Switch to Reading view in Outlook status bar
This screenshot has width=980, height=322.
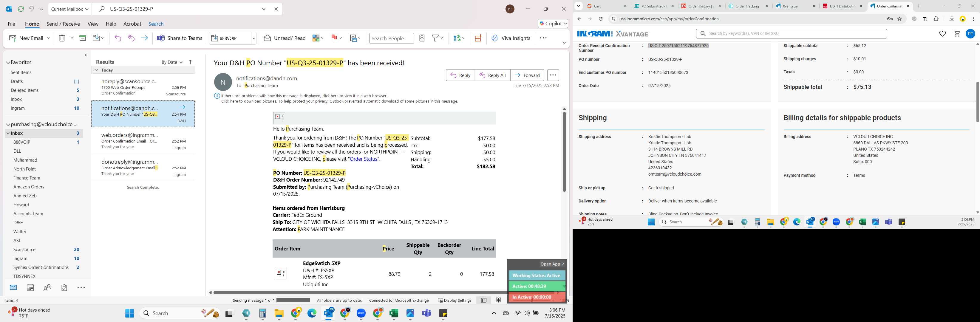(x=498, y=300)
